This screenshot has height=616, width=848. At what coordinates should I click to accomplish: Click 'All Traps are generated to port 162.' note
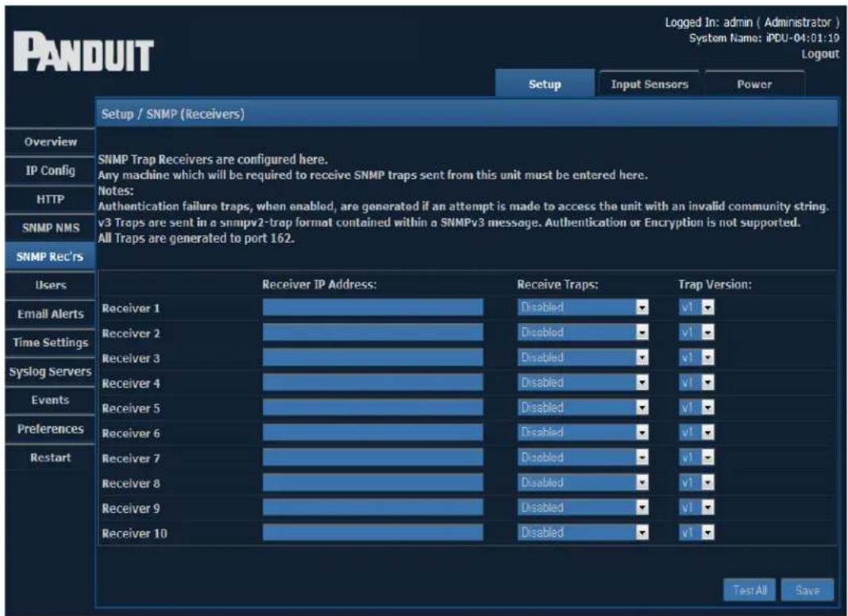tap(196, 238)
